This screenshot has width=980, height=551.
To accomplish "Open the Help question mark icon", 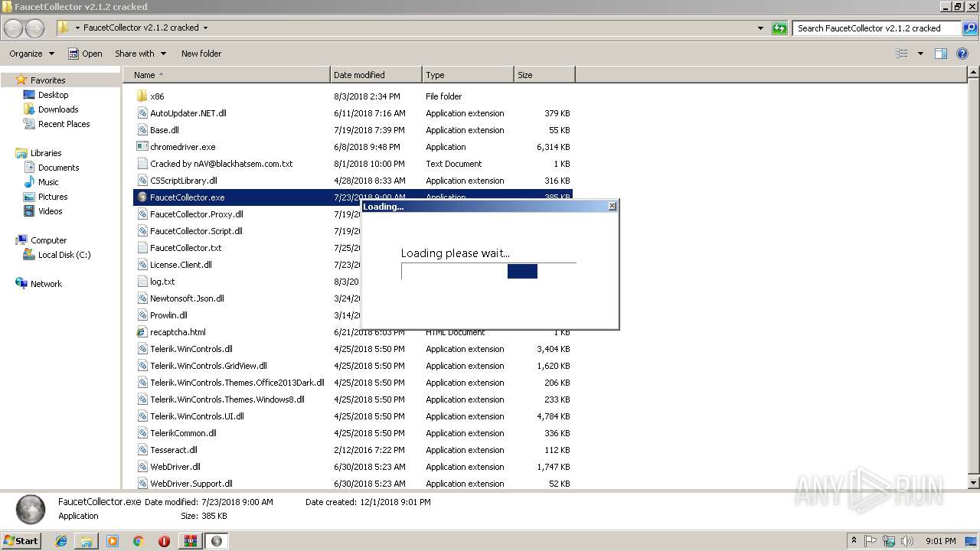I will 962,54.
